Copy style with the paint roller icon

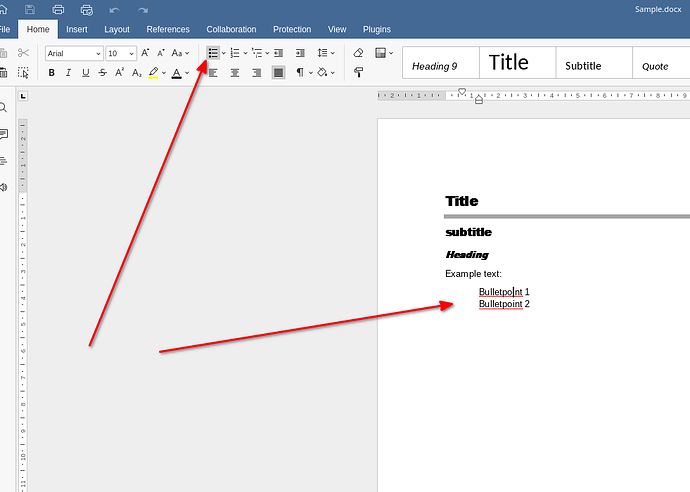(358, 72)
